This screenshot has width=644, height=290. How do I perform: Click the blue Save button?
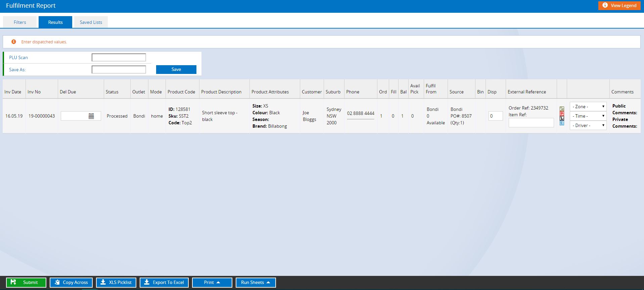[x=176, y=70]
